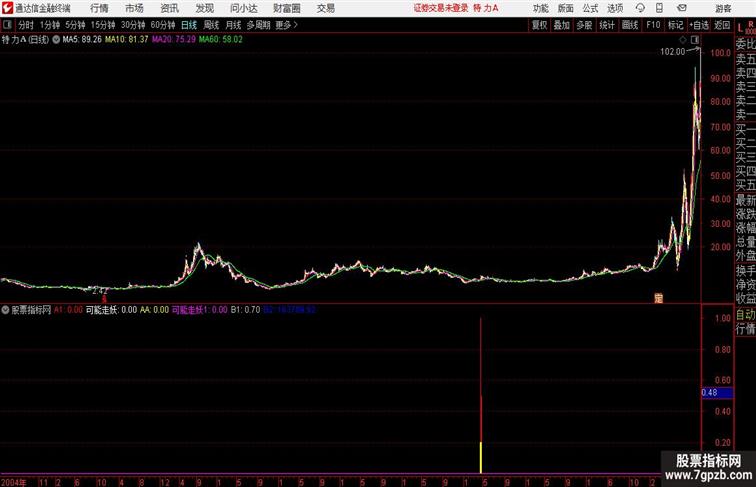Click the MA60: 58.02 label
Screen dimensions: 756x487
220,40
